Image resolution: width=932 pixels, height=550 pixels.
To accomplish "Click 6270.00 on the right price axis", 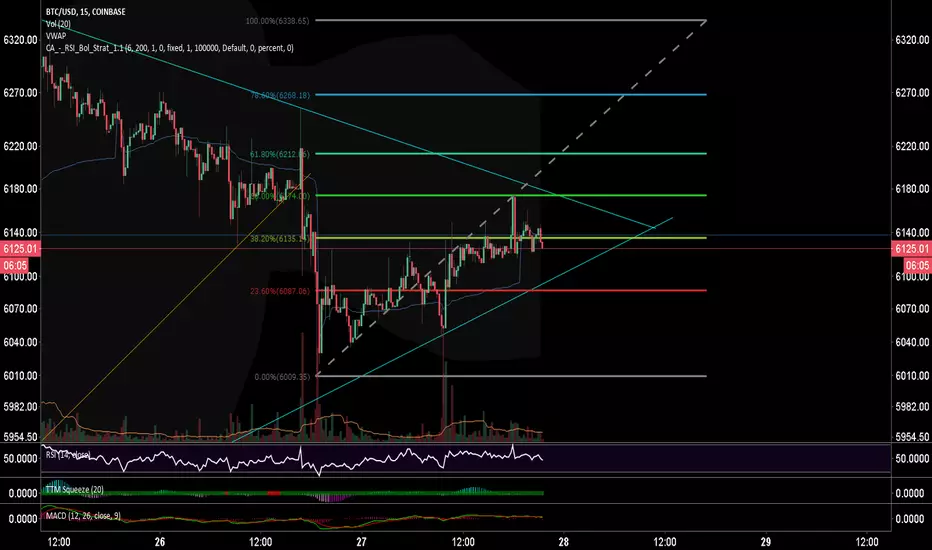I will pos(912,93).
